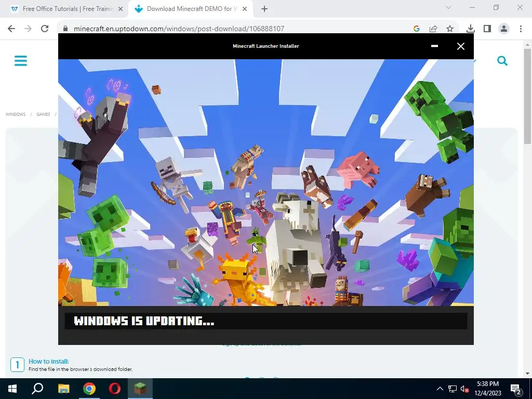Open Chrome three-dot menu
The height and width of the screenshot is (399, 532).
521,29
